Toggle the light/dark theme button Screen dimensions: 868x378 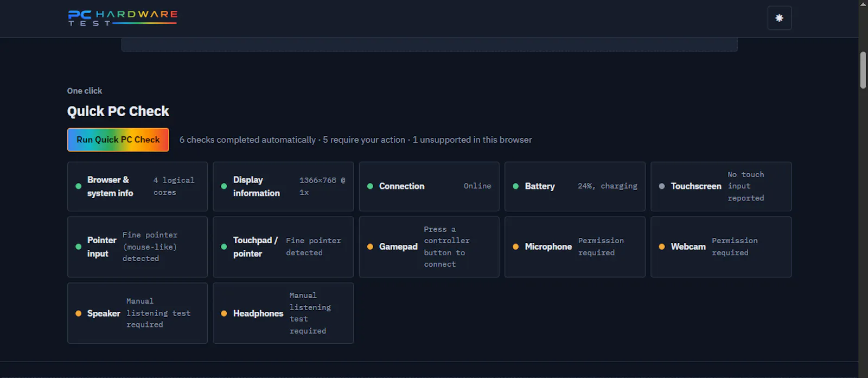coord(779,18)
